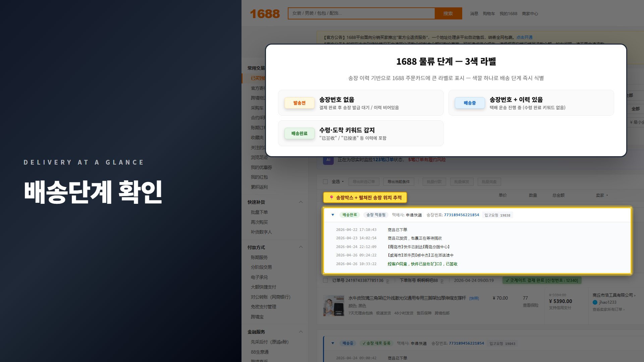
Task: Tick the 全选 select-all checkbox
Action: (x=325, y=182)
